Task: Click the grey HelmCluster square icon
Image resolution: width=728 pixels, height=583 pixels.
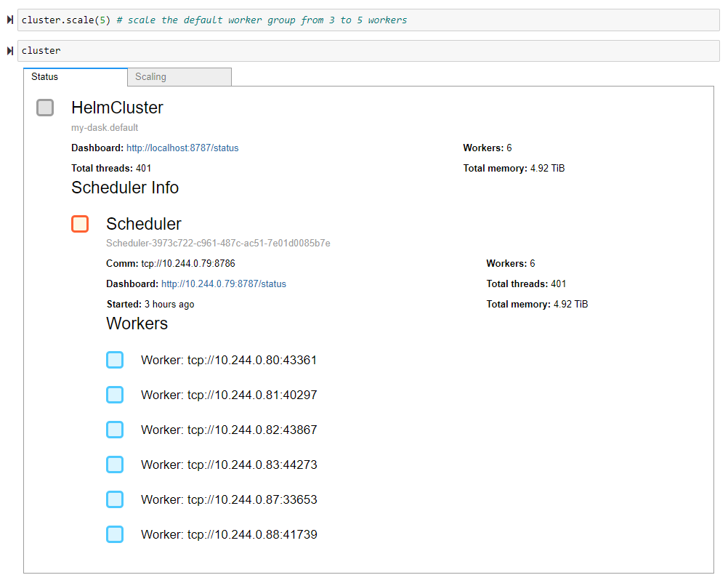Action: (x=45, y=108)
